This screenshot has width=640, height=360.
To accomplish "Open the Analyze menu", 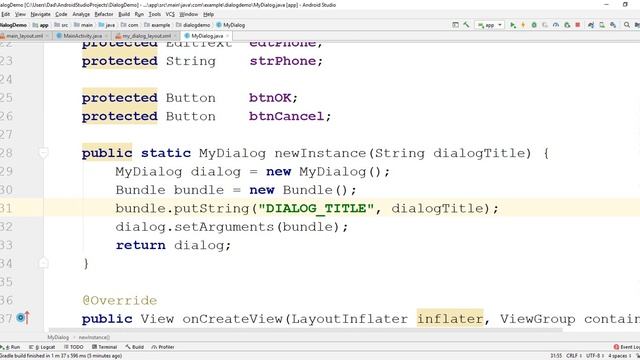I will click(x=81, y=14).
